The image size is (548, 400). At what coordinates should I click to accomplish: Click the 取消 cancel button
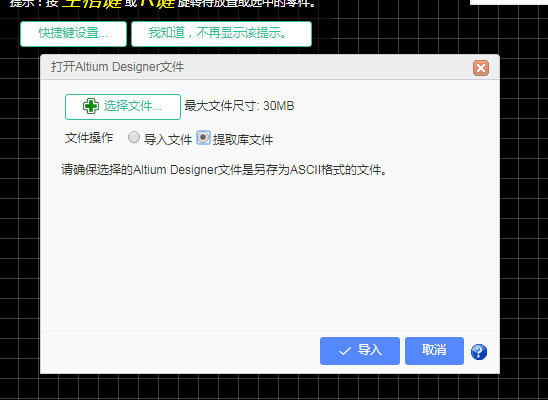[x=434, y=351]
